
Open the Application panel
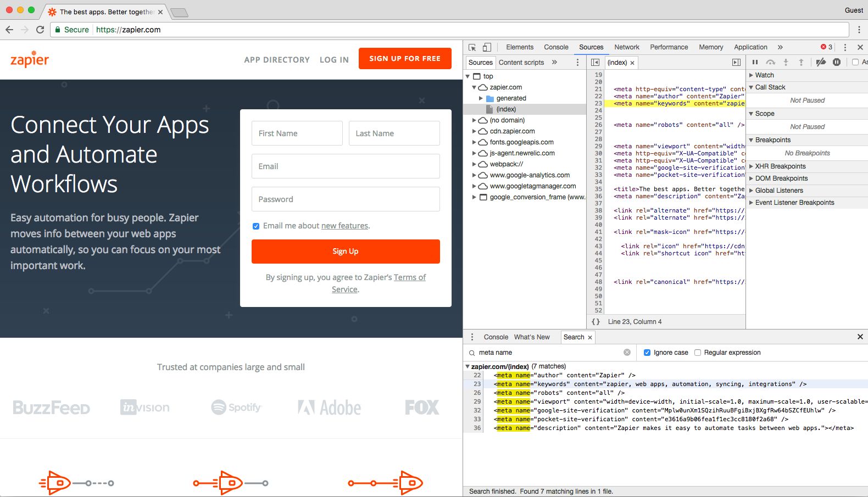click(x=750, y=47)
